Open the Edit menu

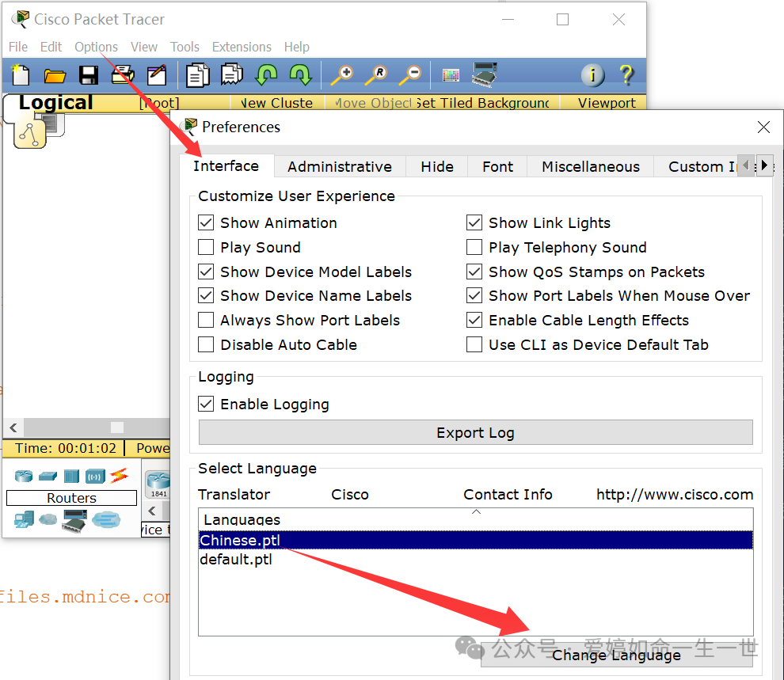[x=51, y=47]
